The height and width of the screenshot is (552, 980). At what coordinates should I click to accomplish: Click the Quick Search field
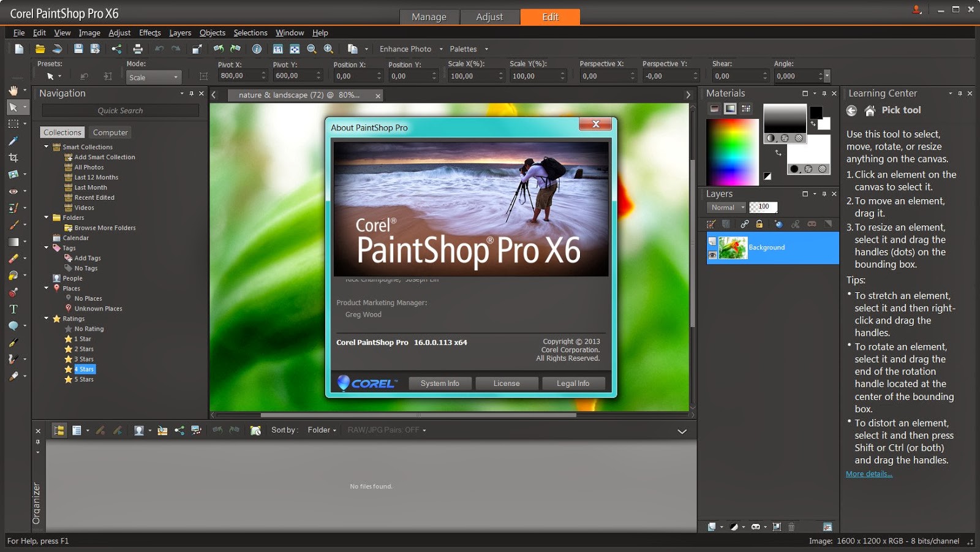pos(120,111)
